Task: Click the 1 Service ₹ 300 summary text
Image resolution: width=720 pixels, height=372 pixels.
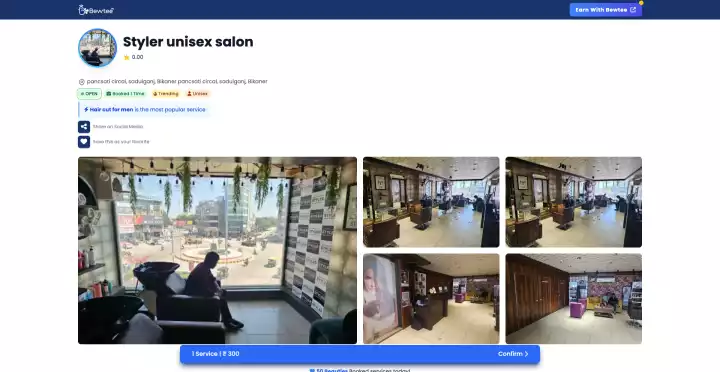Action: pos(215,354)
